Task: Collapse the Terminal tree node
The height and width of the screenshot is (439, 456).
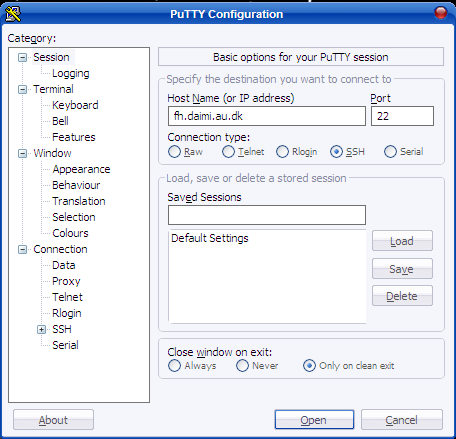Action: [22, 89]
